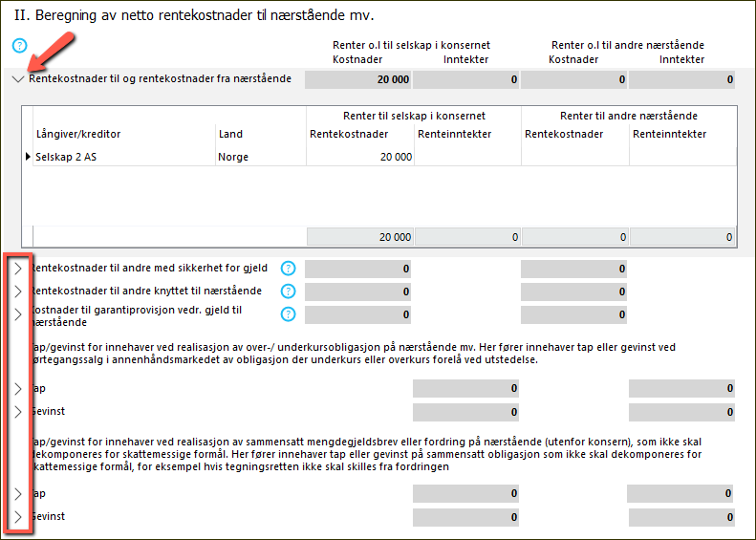Collapse Rentekostnader til og fra nærstående row
The width and height of the screenshot is (756, 540).
tap(18, 79)
